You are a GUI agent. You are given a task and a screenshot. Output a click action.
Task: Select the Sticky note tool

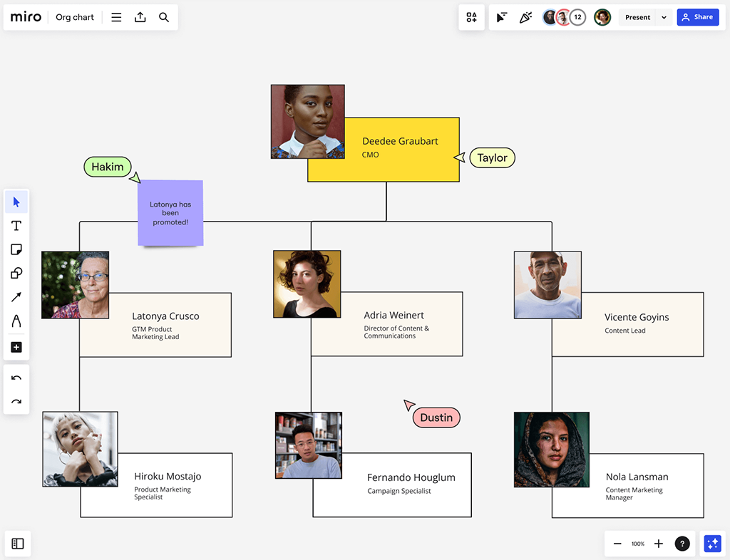click(x=16, y=249)
